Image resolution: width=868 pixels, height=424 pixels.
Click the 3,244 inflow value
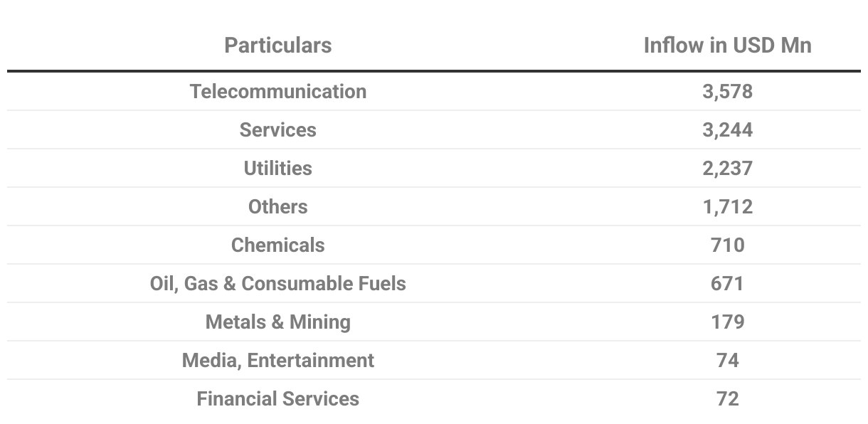coord(727,129)
